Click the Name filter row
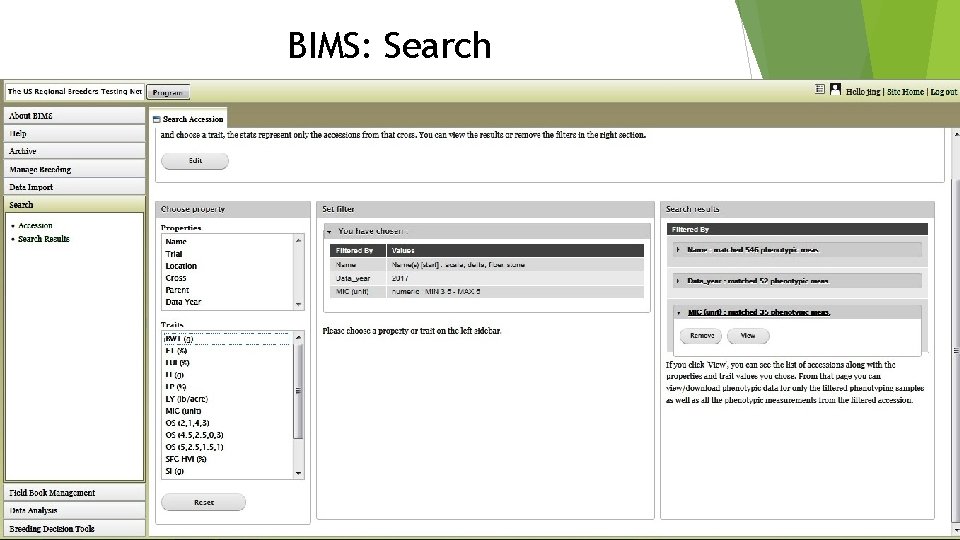 click(487, 265)
